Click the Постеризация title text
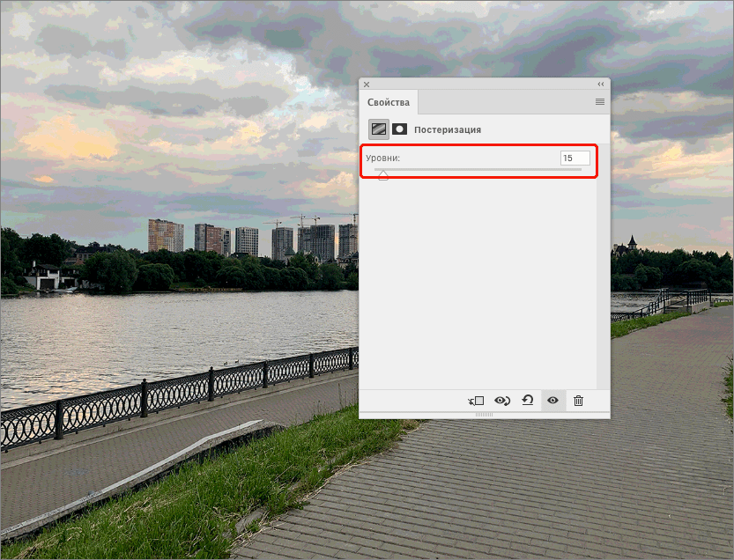The height and width of the screenshot is (560, 734). (448, 129)
